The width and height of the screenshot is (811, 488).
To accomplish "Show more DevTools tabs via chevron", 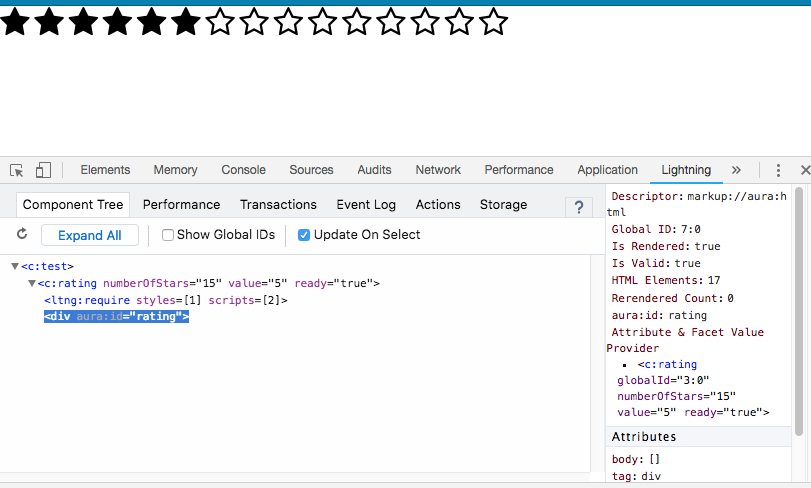I will click(736, 170).
